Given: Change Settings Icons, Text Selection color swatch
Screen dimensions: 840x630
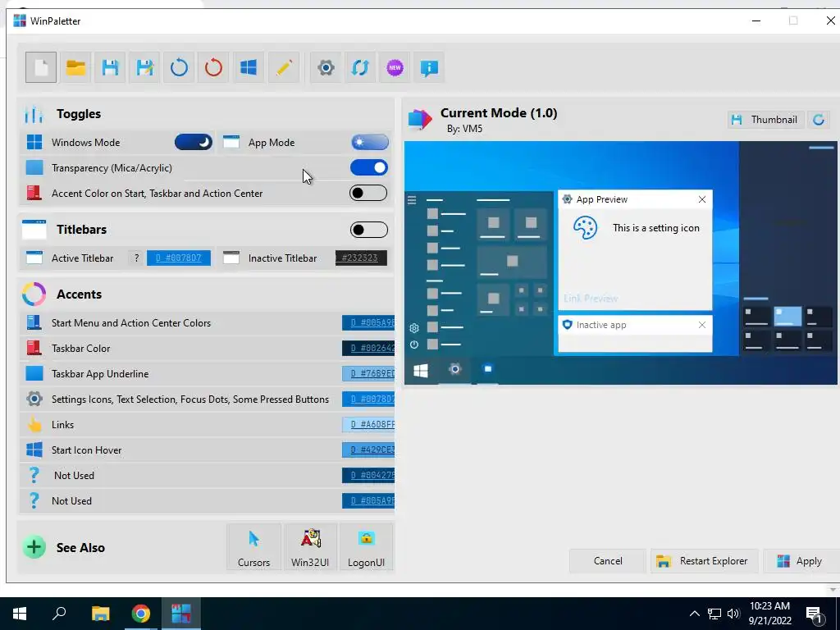Looking at the screenshot, I should pyautogui.click(x=368, y=399).
